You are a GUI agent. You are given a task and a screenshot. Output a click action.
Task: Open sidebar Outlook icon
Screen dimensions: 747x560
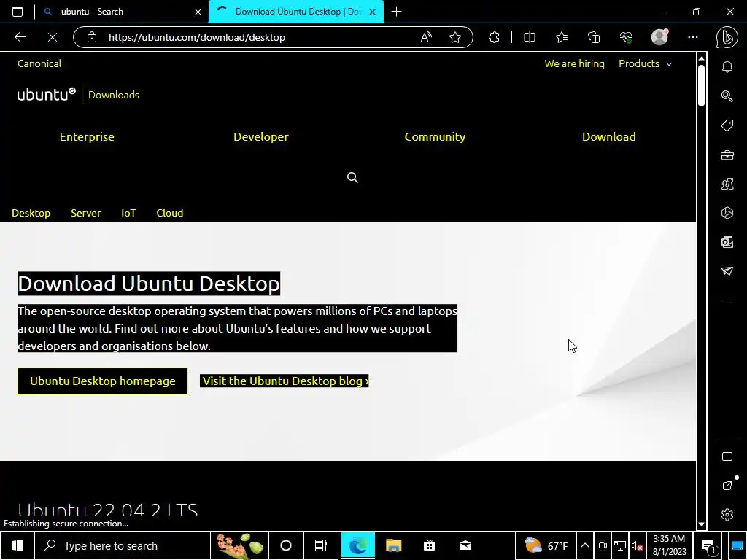click(727, 242)
